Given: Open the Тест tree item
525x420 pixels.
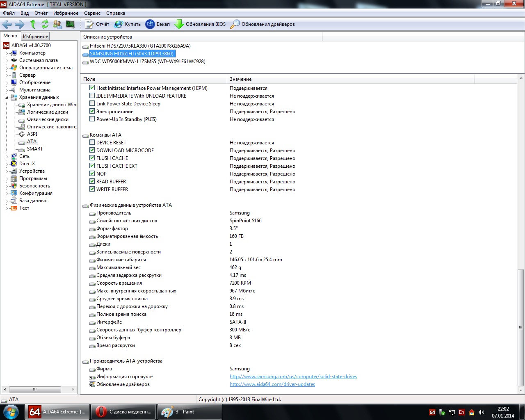Looking at the screenshot, I should (x=24, y=208).
